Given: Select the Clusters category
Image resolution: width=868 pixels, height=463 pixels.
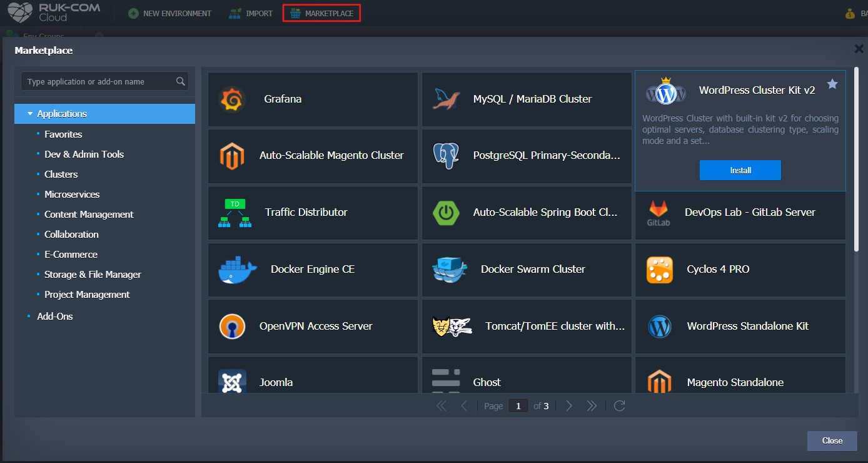Looking at the screenshot, I should [x=61, y=175].
